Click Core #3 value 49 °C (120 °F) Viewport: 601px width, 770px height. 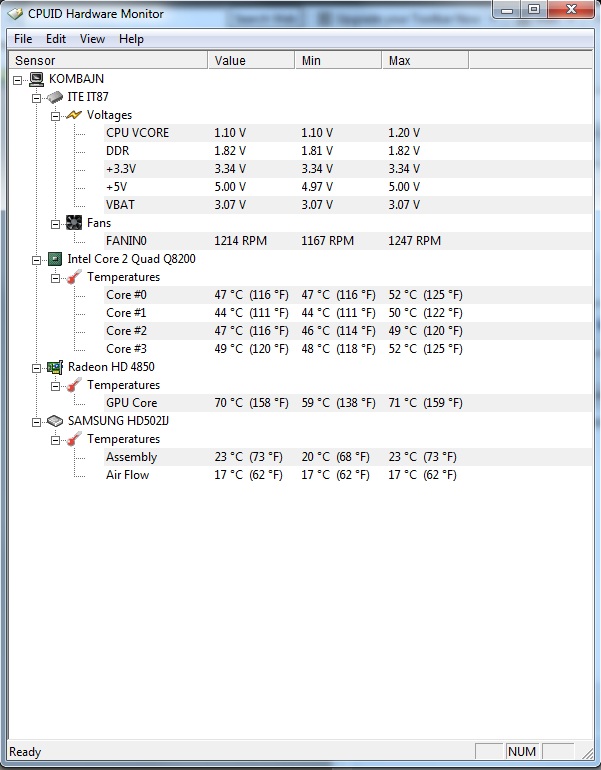click(x=251, y=349)
